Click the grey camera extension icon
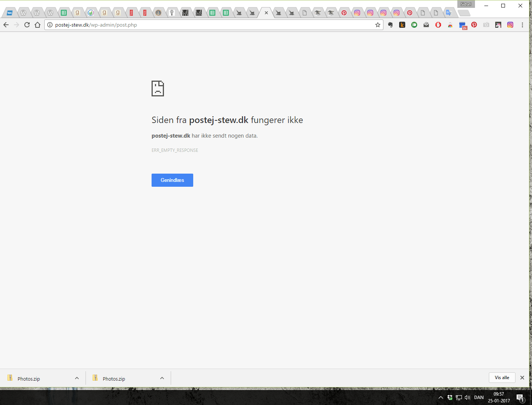Viewport: 532px width, 405px height. [x=486, y=25]
